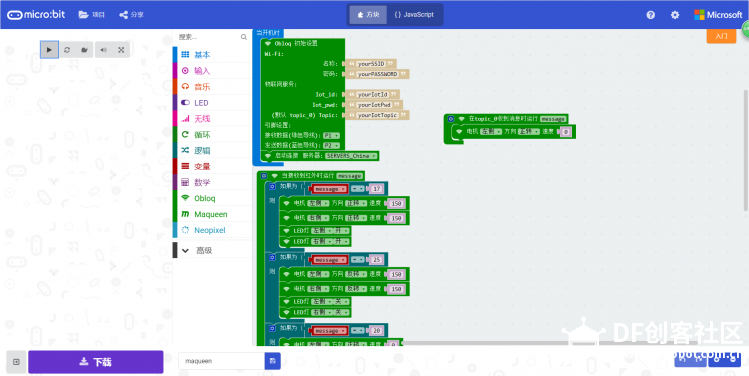Click the yourPASSWORD text field
This screenshot has width=749, height=376.
coord(377,74)
